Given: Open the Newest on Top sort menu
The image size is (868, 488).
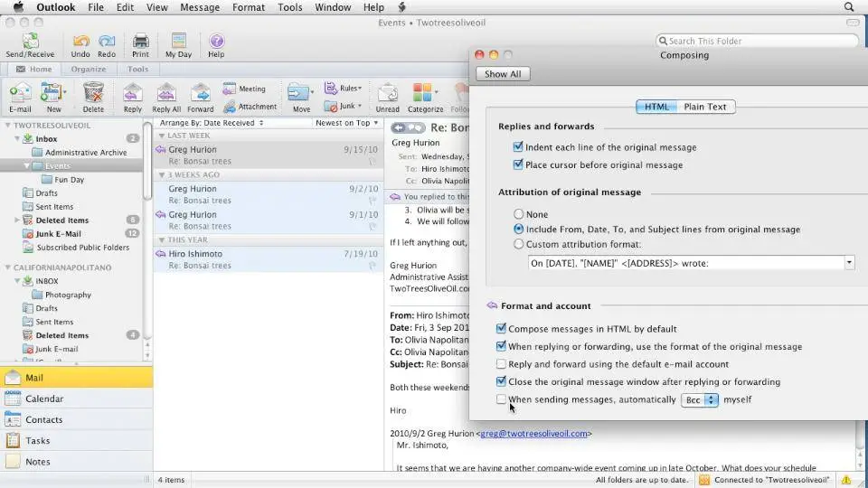Looking at the screenshot, I should [x=346, y=123].
